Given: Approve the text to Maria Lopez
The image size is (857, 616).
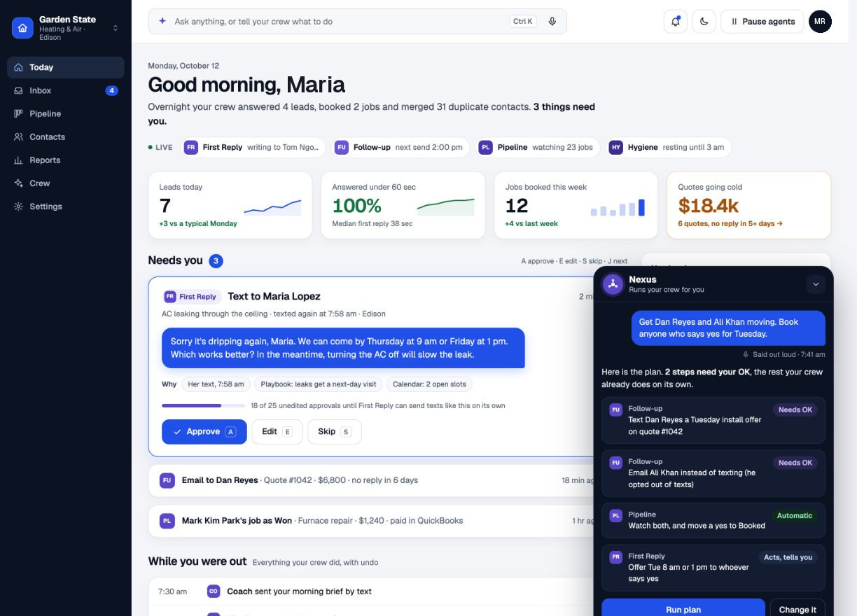Looking at the screenshot, I should pos(204,432).
